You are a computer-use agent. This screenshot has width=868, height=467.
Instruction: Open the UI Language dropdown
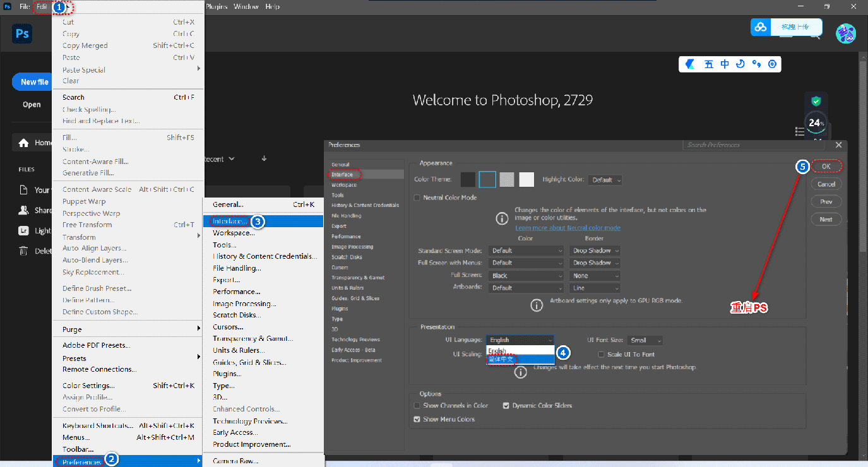pos(520,340)
